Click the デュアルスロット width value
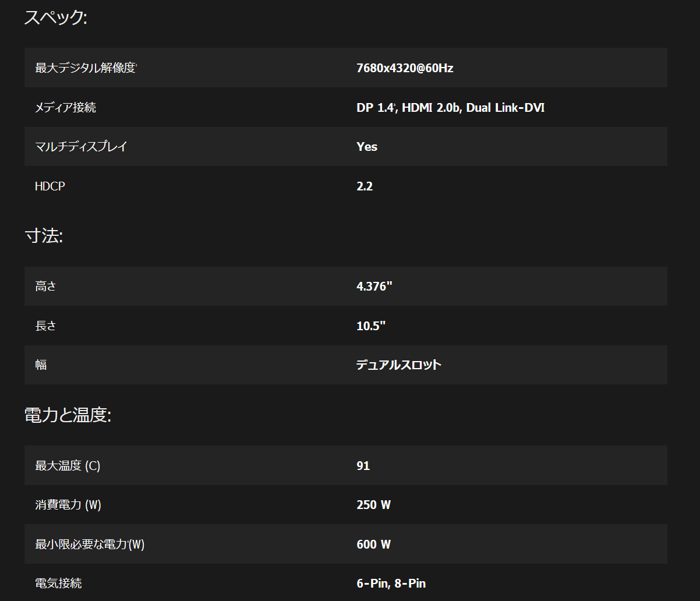Screen dimensions: 700x601 399,365
